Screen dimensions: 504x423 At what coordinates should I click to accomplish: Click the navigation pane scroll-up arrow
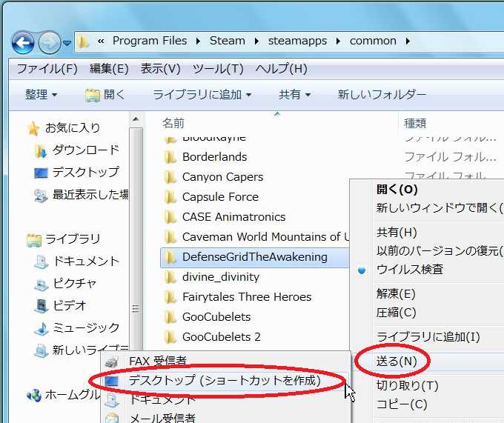[x=136, y=119]
